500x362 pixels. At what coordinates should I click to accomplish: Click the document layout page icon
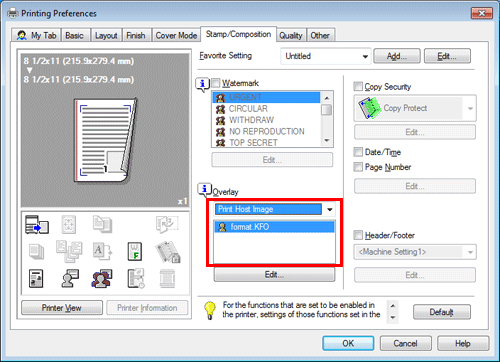point(36,279)
